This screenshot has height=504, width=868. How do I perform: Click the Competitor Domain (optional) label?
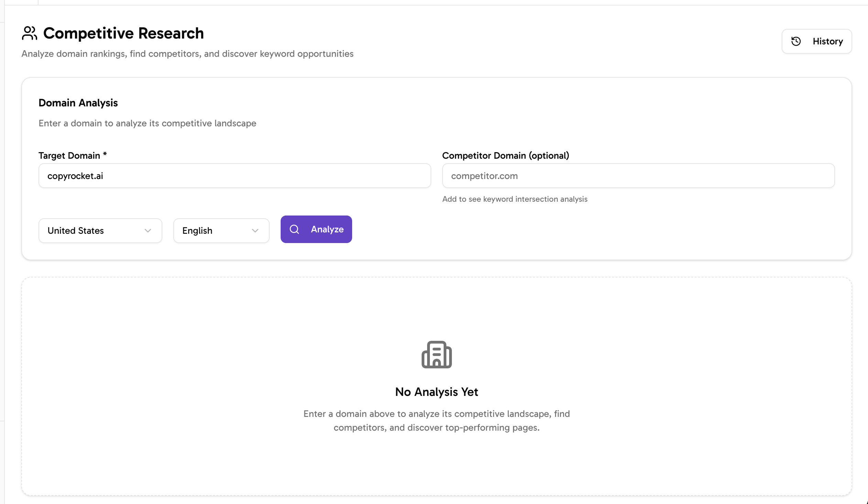[505, 156]
